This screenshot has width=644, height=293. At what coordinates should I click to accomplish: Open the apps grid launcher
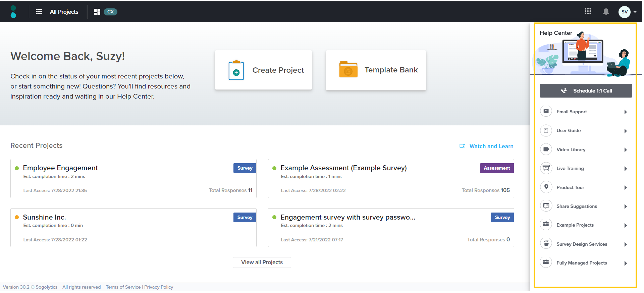pyautogui.click(x=588, y=11)
